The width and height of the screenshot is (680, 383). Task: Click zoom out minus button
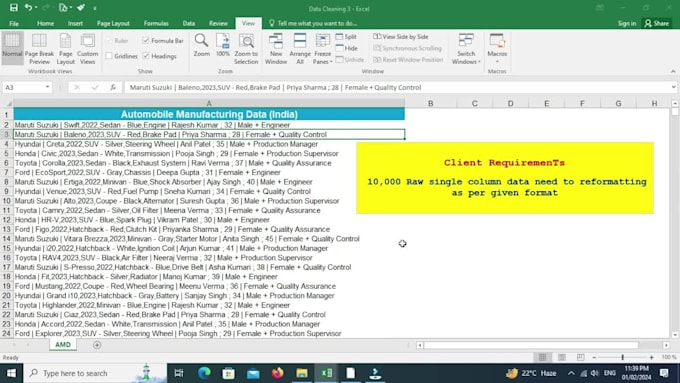click(x=594, y=357)
